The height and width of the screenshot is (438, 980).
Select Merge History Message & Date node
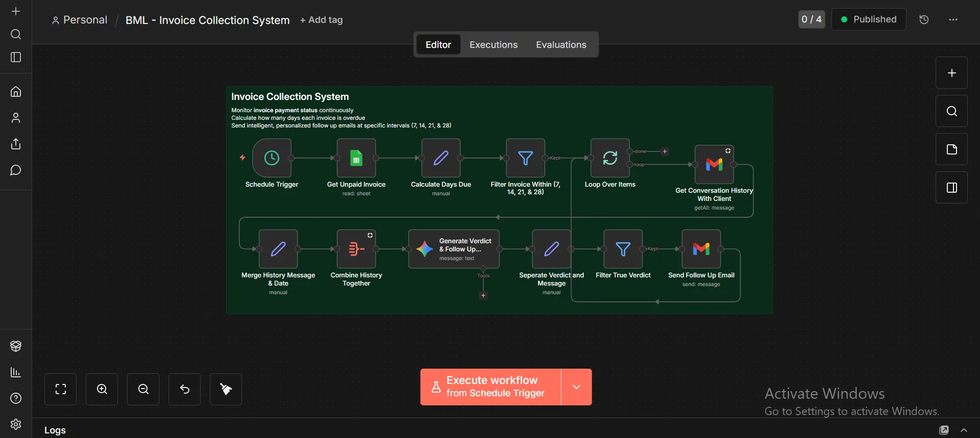(x=278, y=249)
